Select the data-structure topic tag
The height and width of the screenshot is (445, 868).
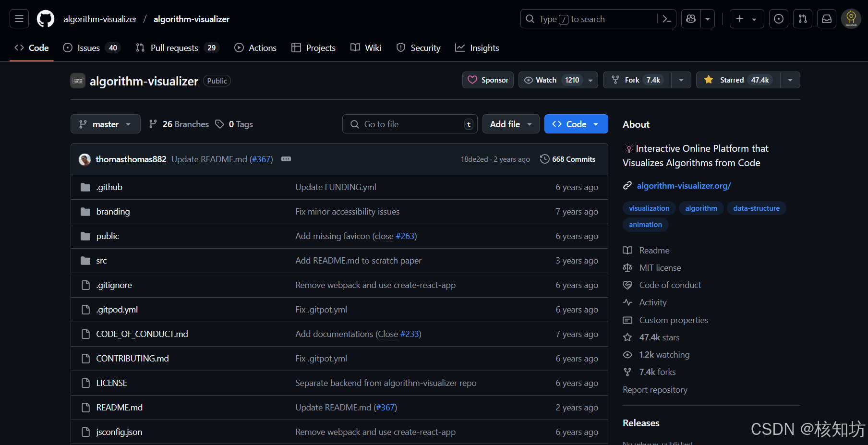(x=756, y=208)
